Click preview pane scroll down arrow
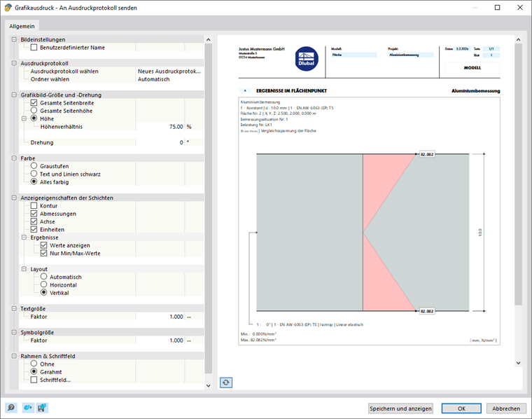Viewport: 532px width, 419px height. (x=518, y=363)
